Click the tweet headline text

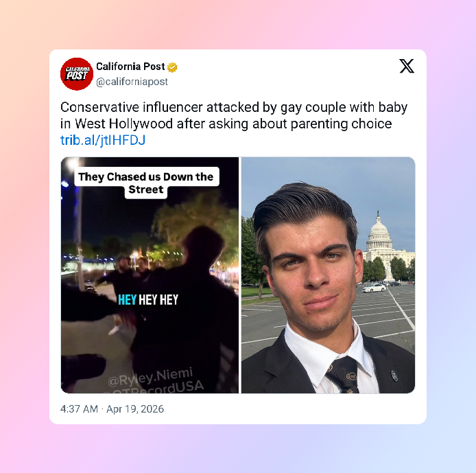coord(234,115)
